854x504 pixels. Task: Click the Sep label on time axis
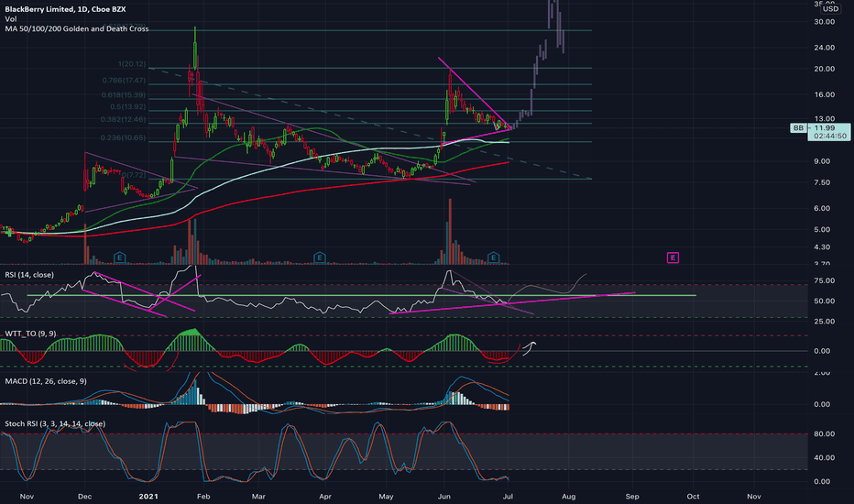click(632, 497)
